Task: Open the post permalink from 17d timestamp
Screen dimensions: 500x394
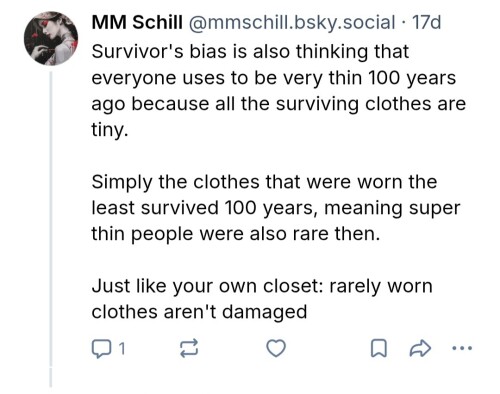Action: coord(426,23)
